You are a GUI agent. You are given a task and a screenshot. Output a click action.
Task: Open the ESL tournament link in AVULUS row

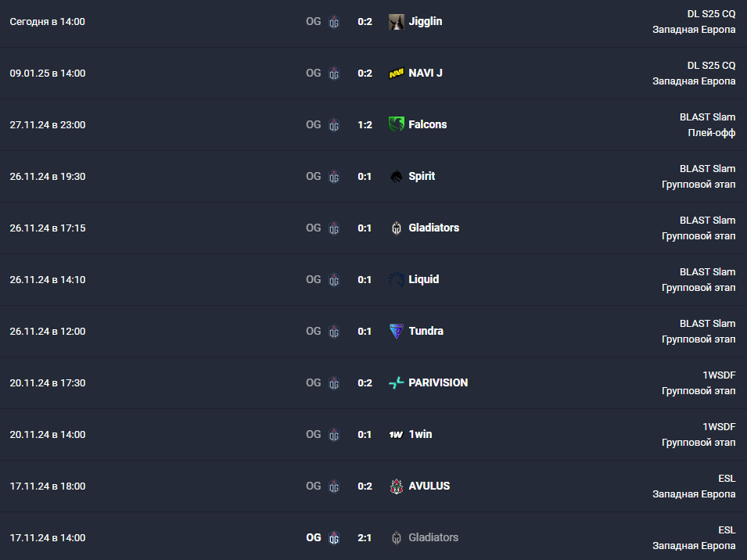pyautogui.click(x=727, y=479)
